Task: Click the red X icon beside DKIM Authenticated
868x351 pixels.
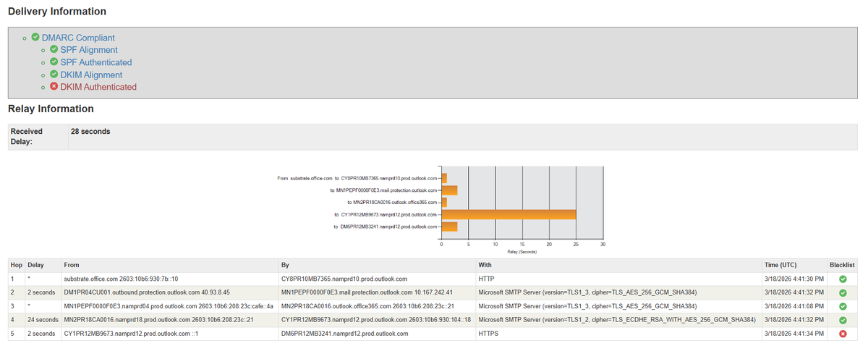Action: [x=54, y=87]
